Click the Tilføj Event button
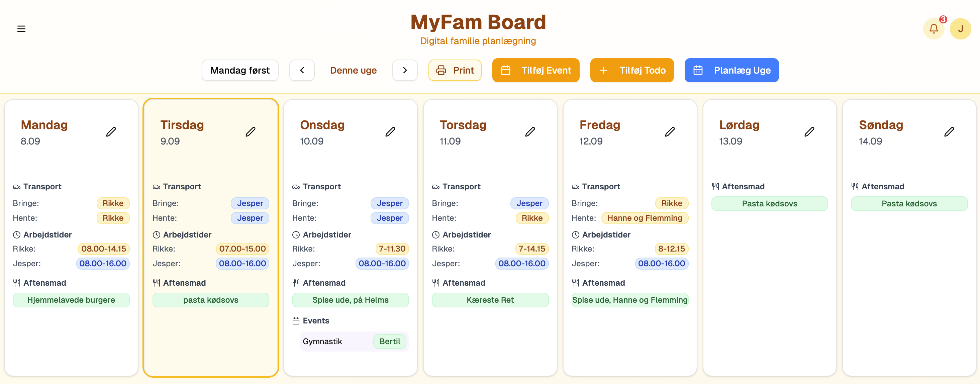Viewport: 980px width, 384px height. pos(535,70)
